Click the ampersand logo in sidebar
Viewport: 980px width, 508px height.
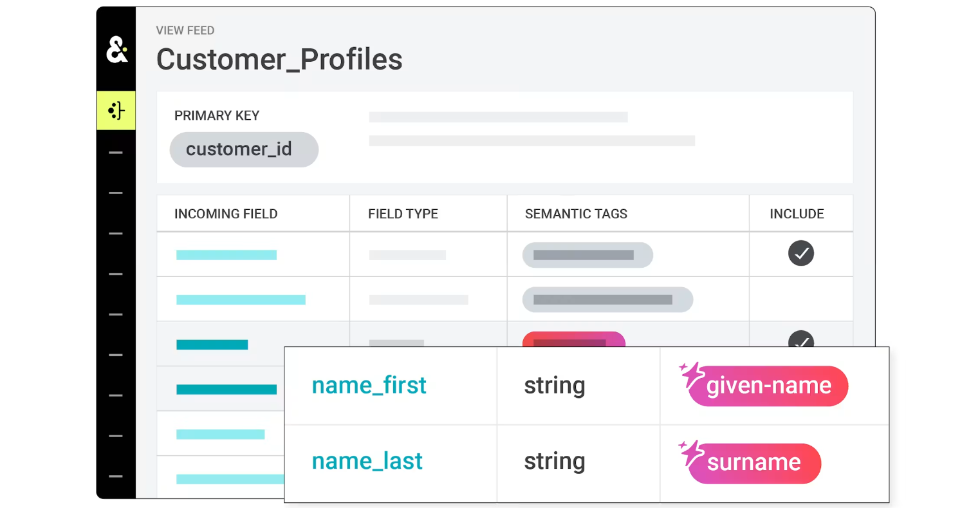pos(116,50)
